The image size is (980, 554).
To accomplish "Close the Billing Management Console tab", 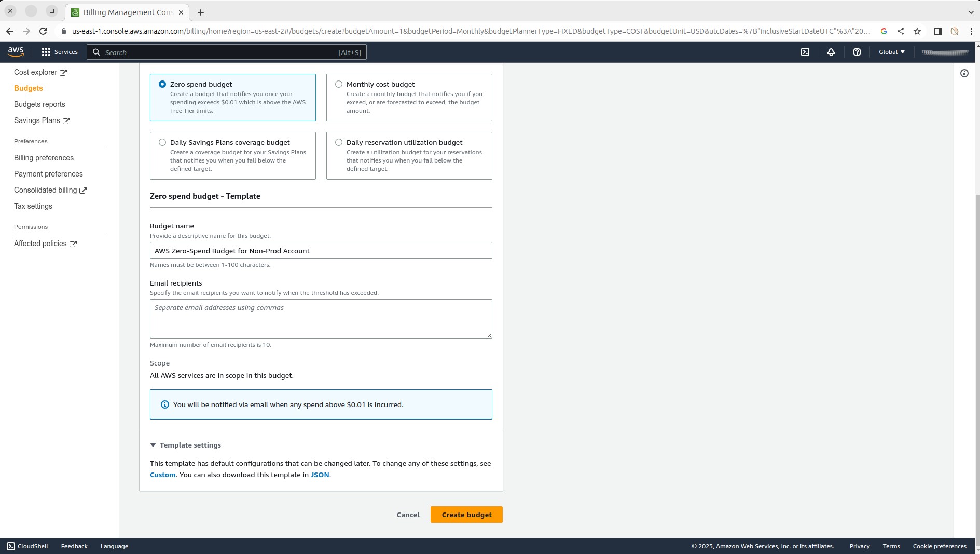I will click(x=181, y=12).
